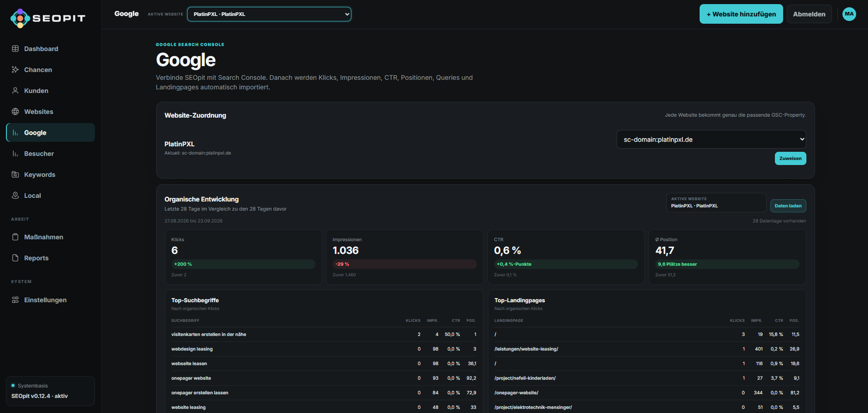
Task: Click the Websites globe icon
Action: coord(15,112)
